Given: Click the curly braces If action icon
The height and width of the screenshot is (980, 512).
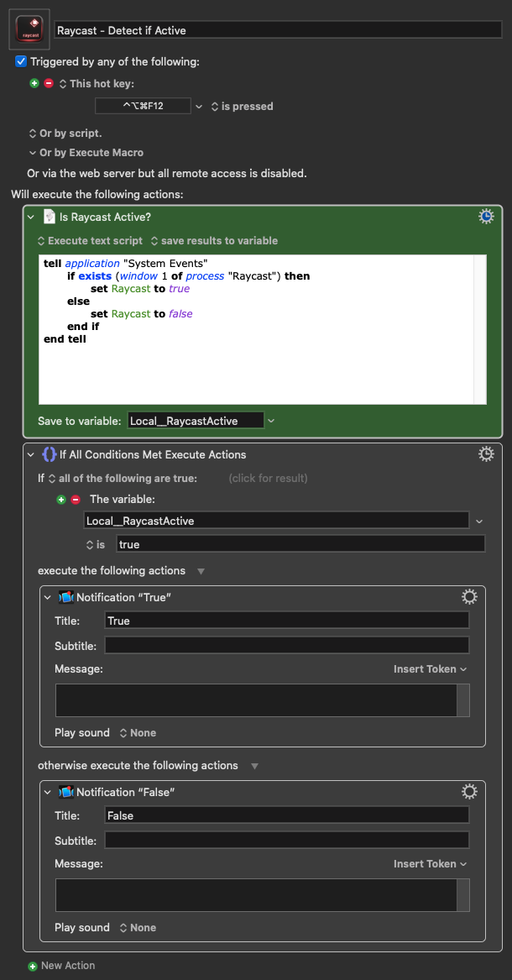Looking at the screenshot, I should click(50, 454).
